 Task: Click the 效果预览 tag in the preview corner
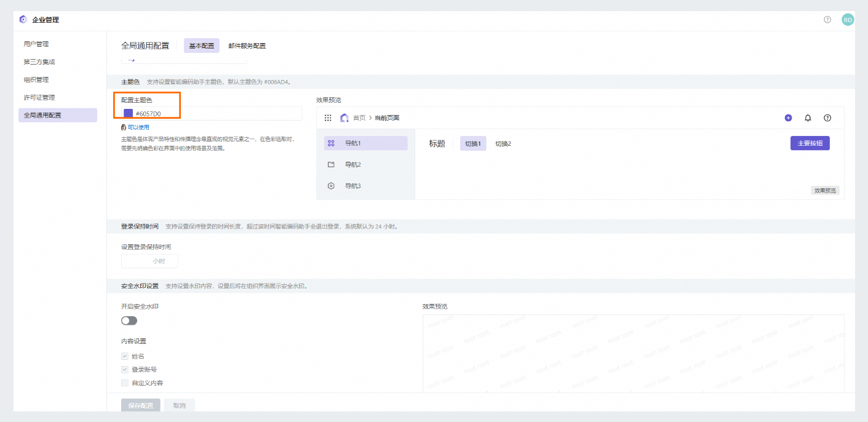(825, 191)
